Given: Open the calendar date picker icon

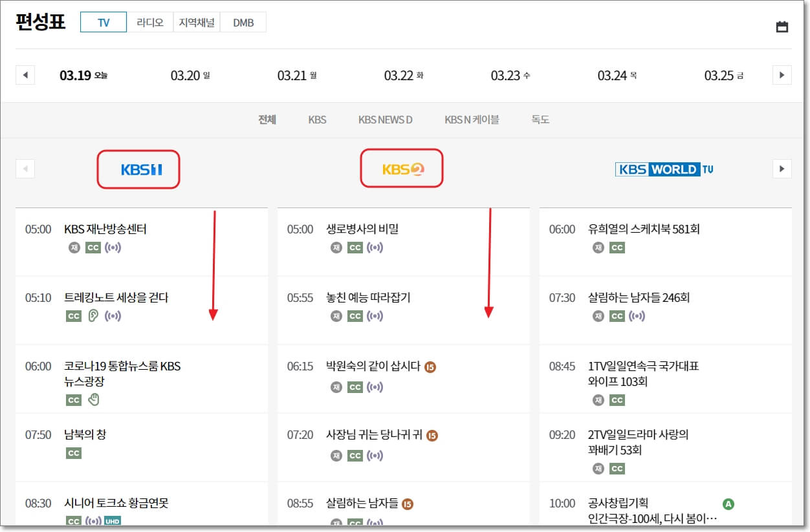Looking at the screenshot, I should 782,27.
